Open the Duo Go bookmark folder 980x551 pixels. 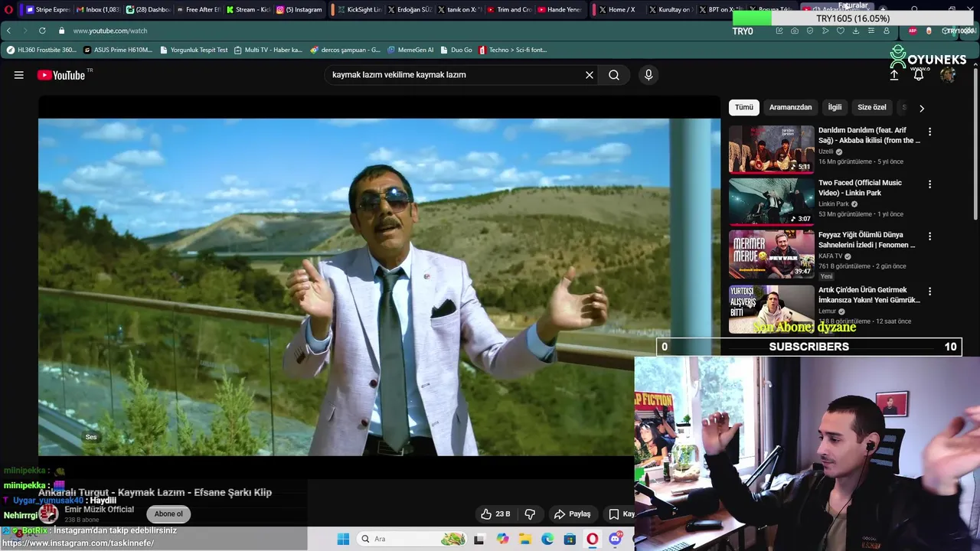pos(456,50)
